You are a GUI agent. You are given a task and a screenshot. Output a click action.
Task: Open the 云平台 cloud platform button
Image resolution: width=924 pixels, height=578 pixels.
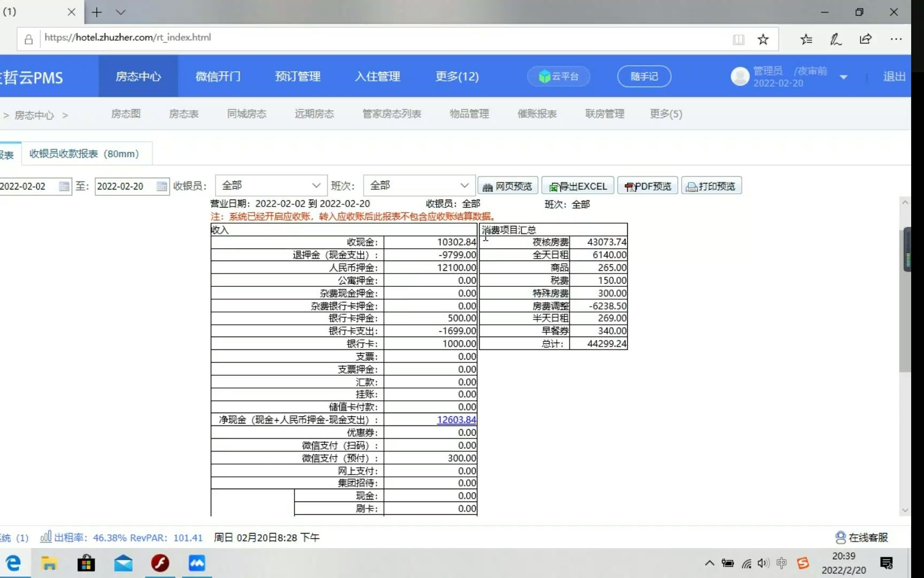click(559, 77)
